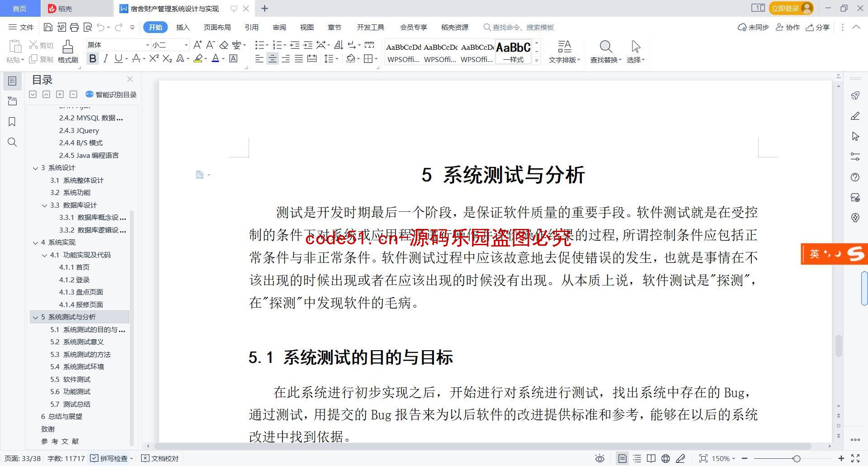This screenshot has height=466, width=868.
Task: Go to 5.6 功能测试 outline entry
Action: 71,392
